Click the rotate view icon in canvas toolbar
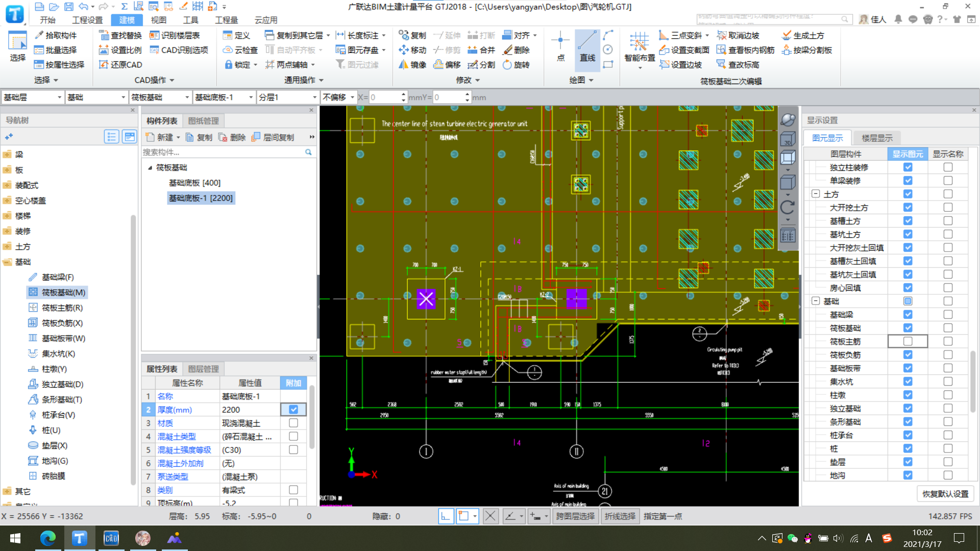Image resolution: width=980 pixels, height=551 pixels. click(788, 207)
